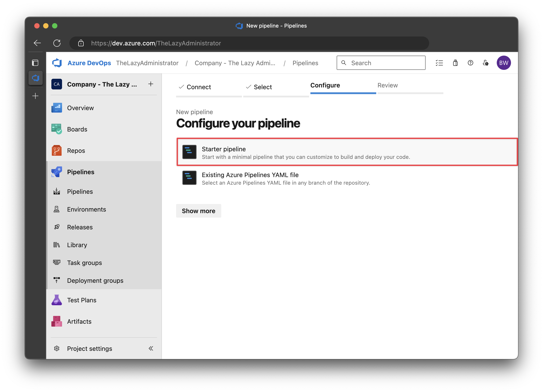The width and height of the screenshot is (543, 392).
Task: Select the Review step tab
Action: click(x=410, y=87)
